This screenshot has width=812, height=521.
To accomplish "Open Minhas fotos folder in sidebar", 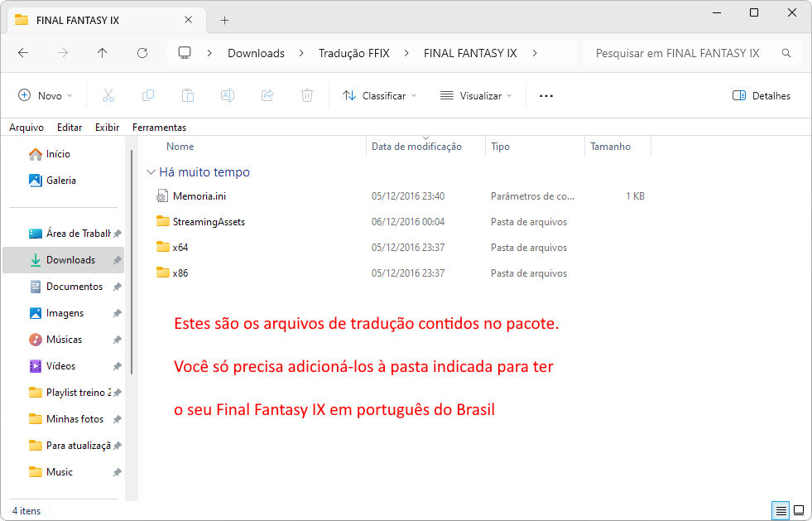I will pyautogui.click(x=66, y=419).
